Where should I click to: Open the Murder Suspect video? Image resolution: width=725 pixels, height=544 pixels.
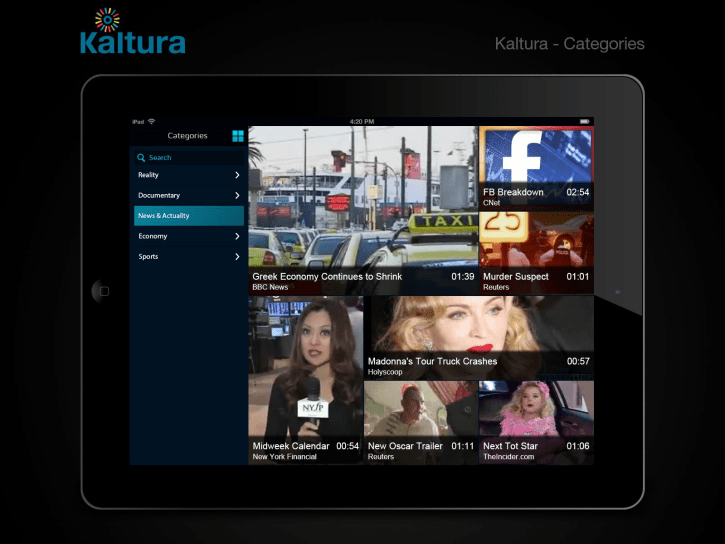[536, 253]
